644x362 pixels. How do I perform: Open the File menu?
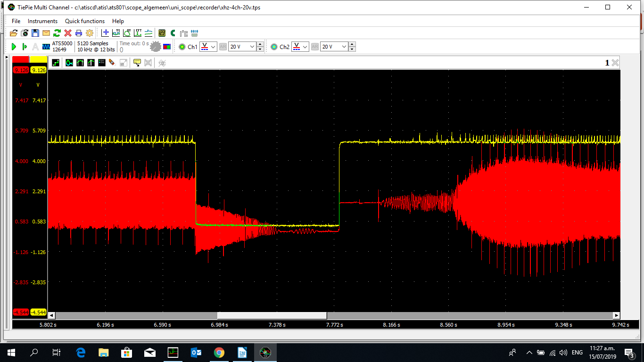tap(16, 21)
